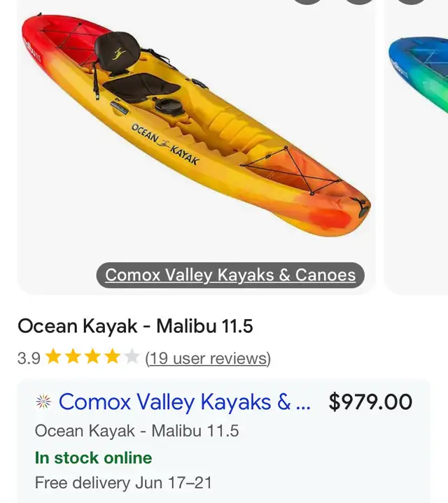Tap the second round button above the orange kayak
The image size is (448, 503).
point(359,2)
